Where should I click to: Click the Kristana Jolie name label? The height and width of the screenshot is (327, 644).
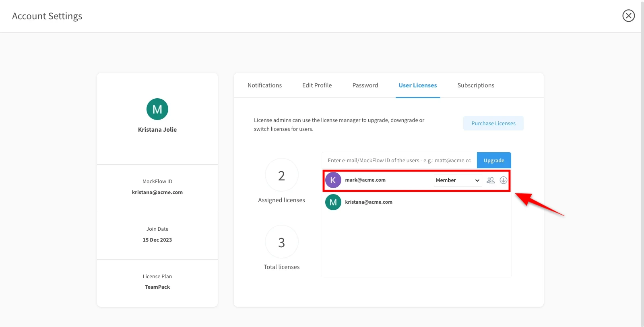tap(157, 130)
